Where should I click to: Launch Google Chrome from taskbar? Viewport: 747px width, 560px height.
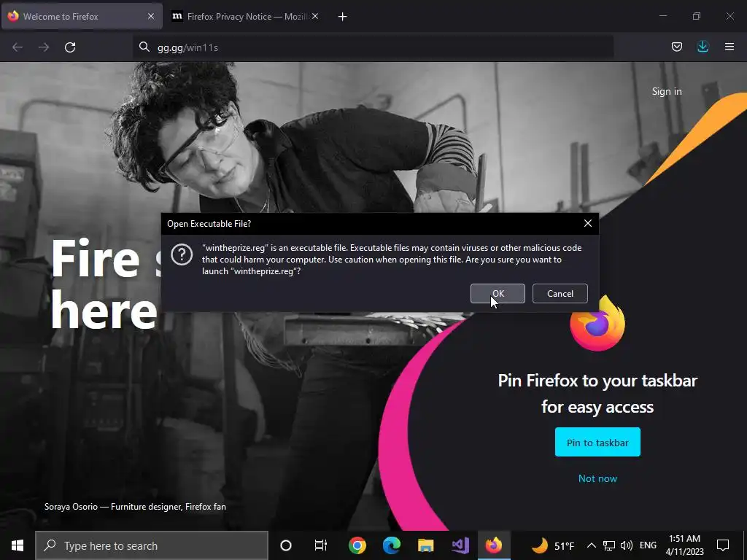357,545
